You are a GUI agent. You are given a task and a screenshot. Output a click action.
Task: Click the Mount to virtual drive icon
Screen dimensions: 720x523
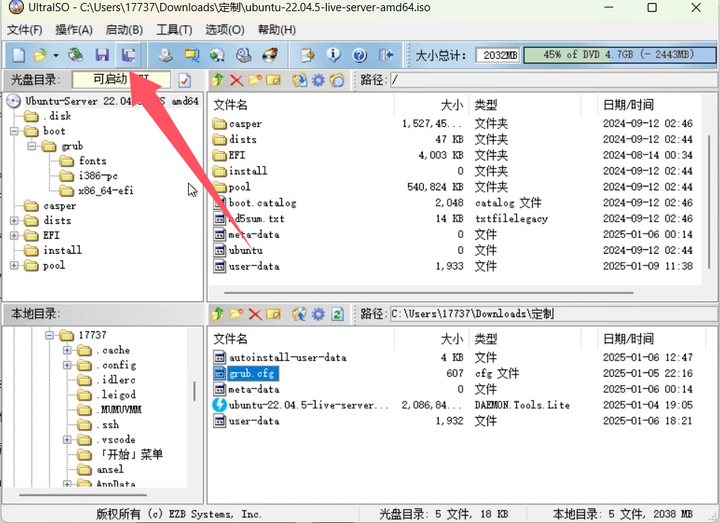tap(217, 55)
